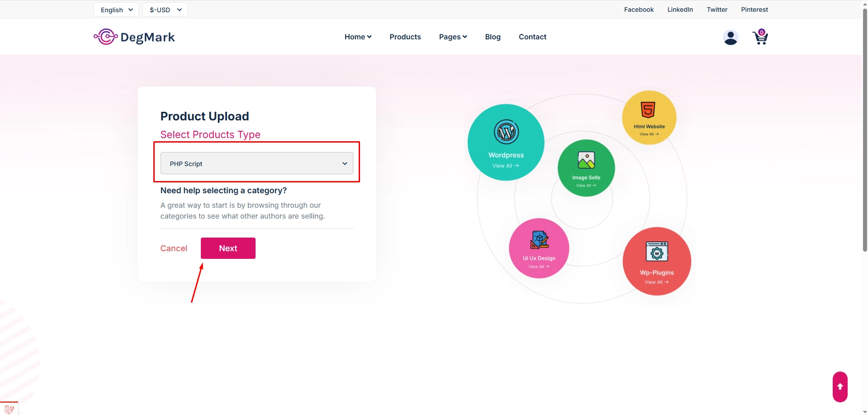The height and width of the screenshot is (415, 868).
Task: Click the Wp-Plugins category circle
Action: [657, 261]
